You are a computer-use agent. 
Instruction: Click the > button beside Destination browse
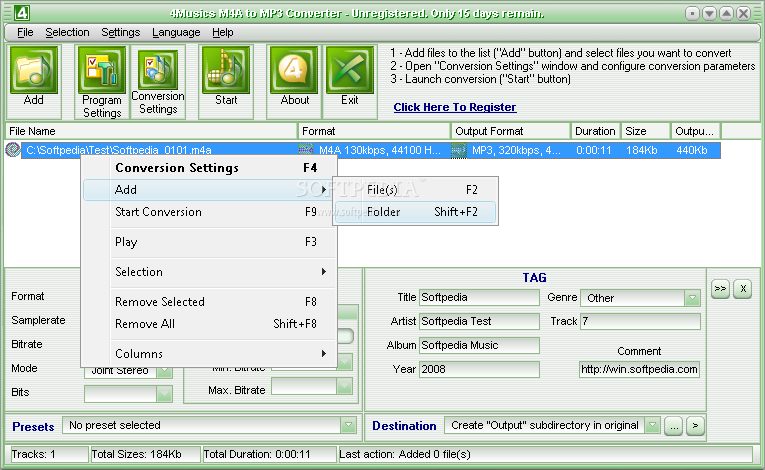[x=695, y=426]
